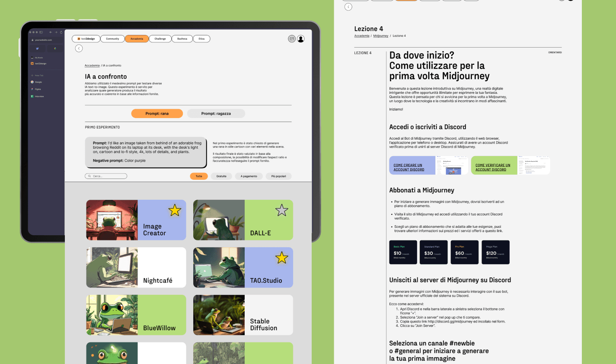Open the text2design home tab in the tablet nav

(x=86, y=39)
